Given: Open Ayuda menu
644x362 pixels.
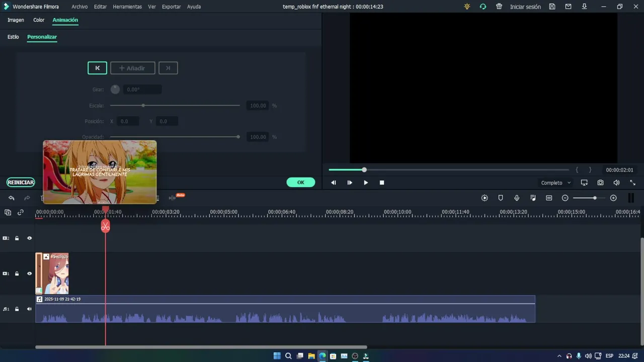Looking at the screenshot, I should pos(194,7).
